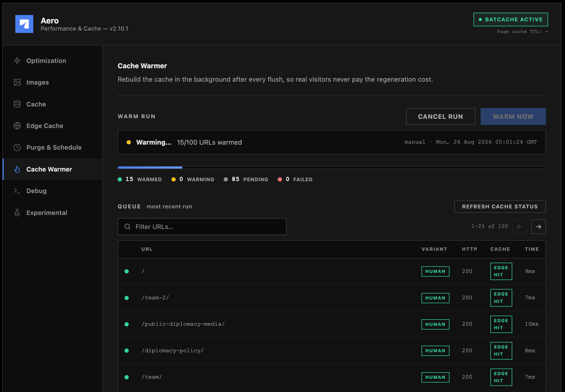Click the 10ms time value

pyautogui.click(x=532, y=324)
